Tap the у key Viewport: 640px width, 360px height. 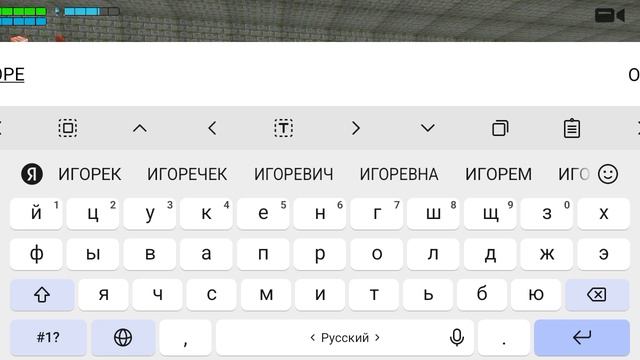tap(149, 213)
